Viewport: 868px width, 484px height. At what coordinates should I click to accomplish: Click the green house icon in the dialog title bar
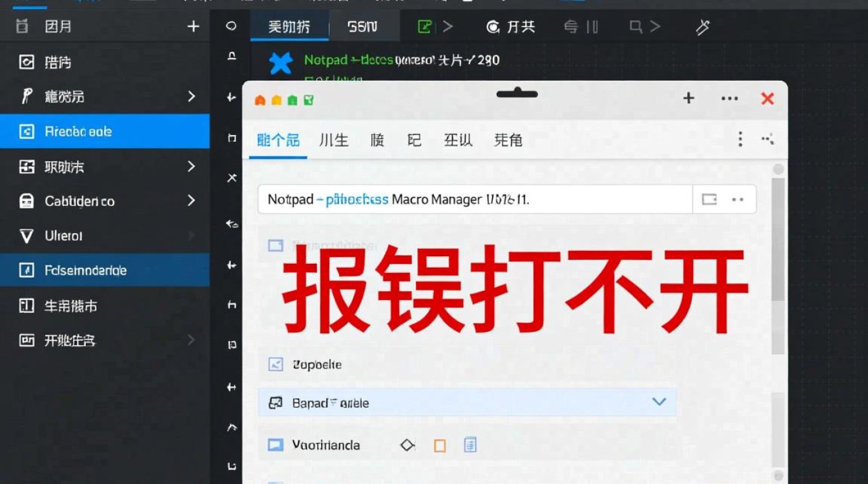tap(293, 100)
